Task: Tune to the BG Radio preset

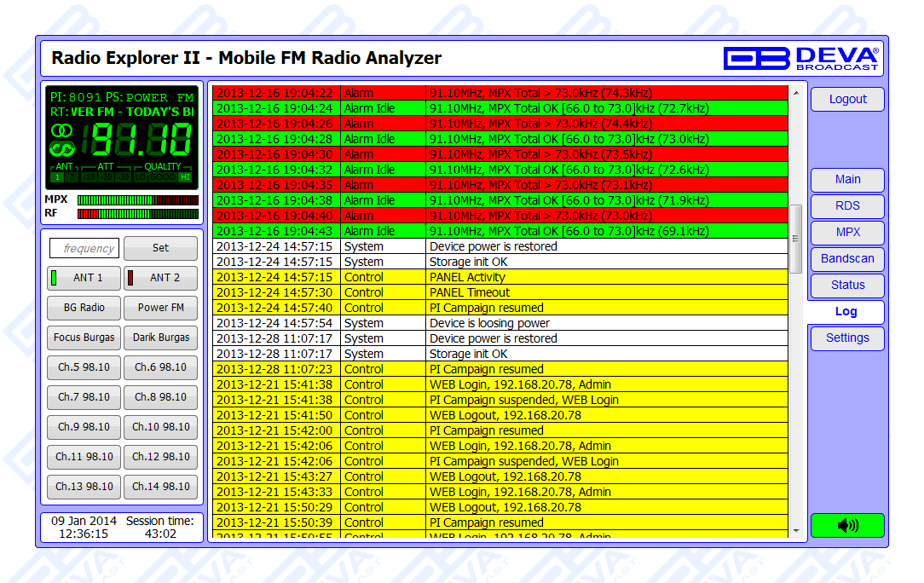Action: (84, 308)
